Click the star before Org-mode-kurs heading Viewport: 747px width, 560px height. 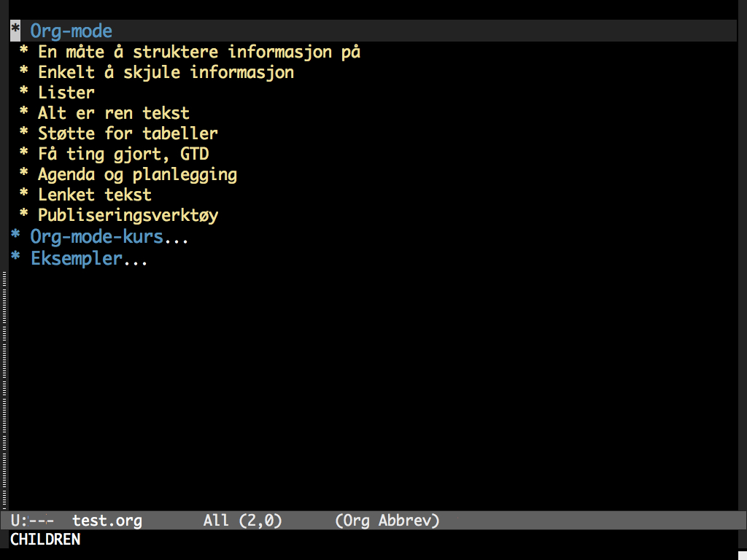(15, 238)
